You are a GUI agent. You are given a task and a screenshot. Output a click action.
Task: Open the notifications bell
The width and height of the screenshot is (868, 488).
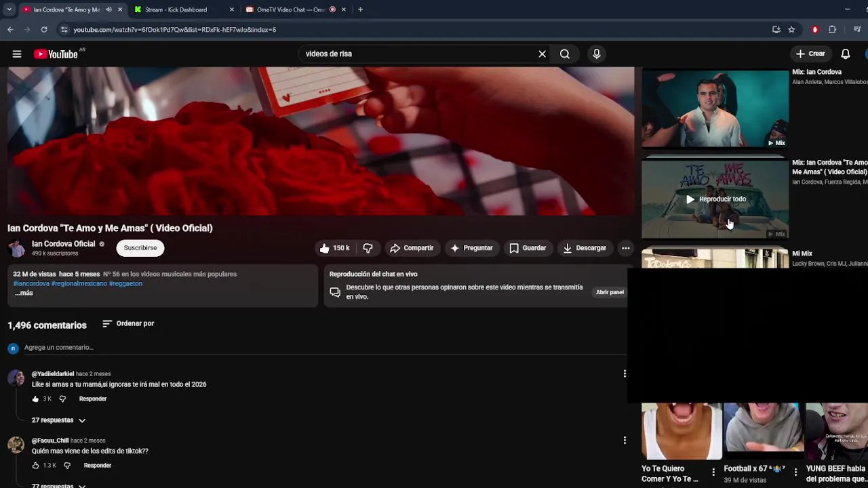coord(846,54)
